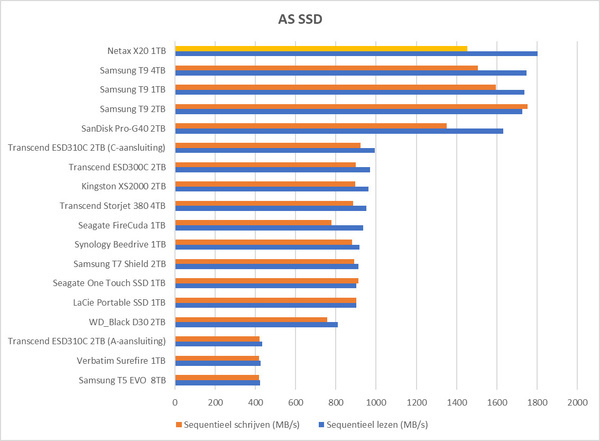The width and height of the screenshot is (600, 441).
Task: Click the axis value 1600
Action: (x=497, y=403)
